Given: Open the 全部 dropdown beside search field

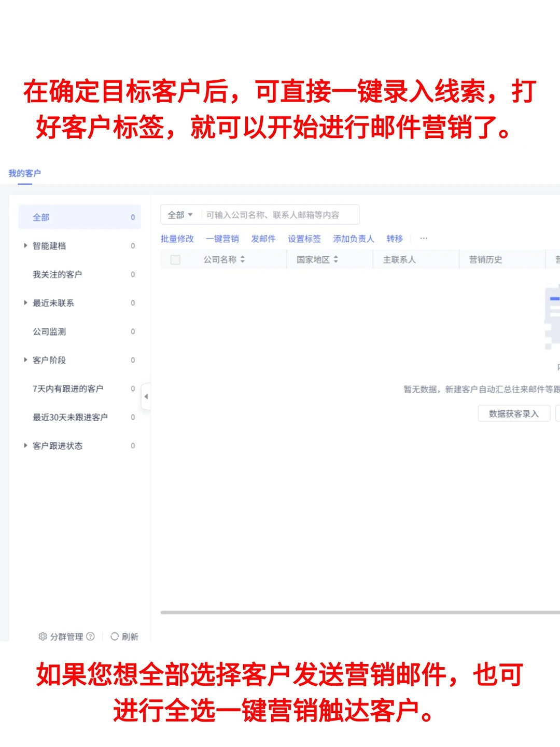Looking at the screenshot, I should point(180,214).
